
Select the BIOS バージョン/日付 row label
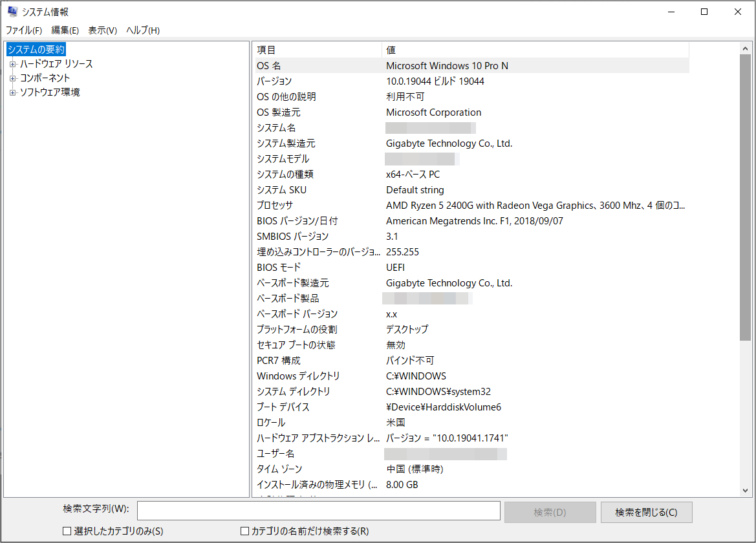coord(297,220)
